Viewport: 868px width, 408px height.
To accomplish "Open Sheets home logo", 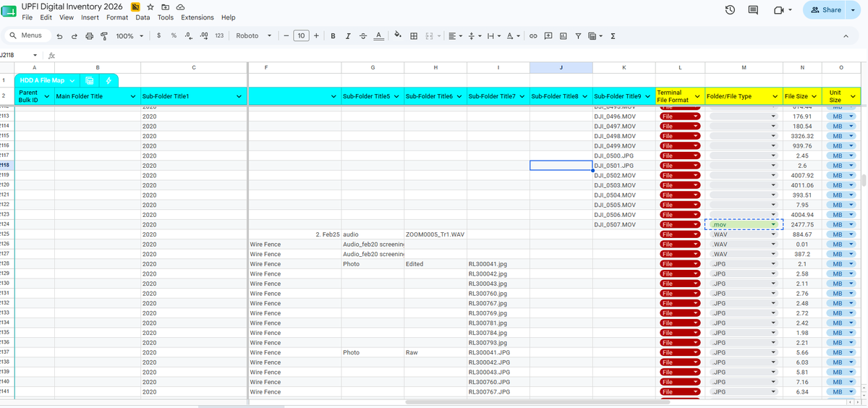I will 10,12.
